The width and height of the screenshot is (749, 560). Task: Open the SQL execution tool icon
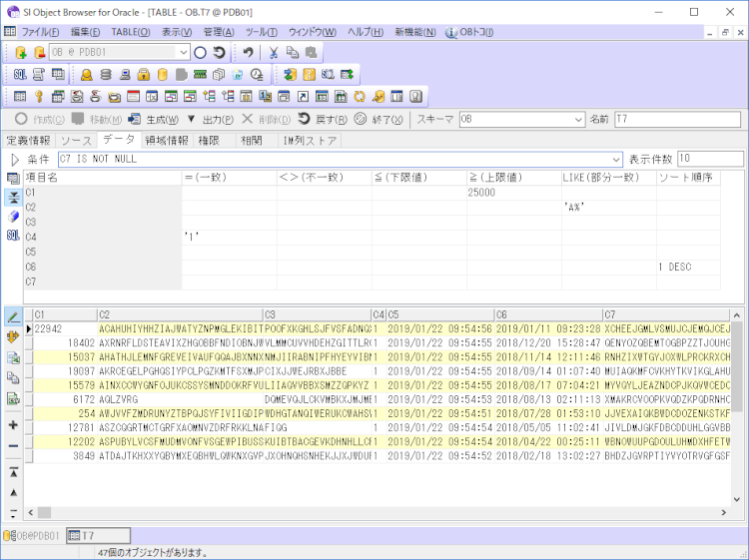(x=20, y=75)
